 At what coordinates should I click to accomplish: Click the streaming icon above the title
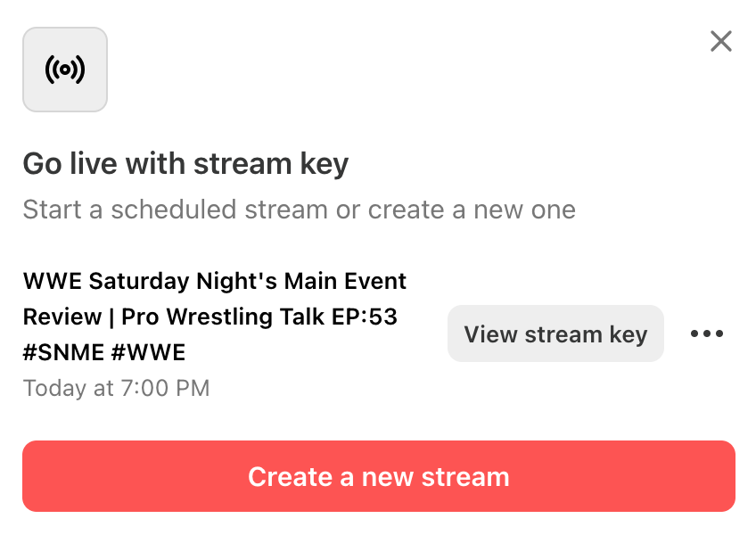(64, 69)
